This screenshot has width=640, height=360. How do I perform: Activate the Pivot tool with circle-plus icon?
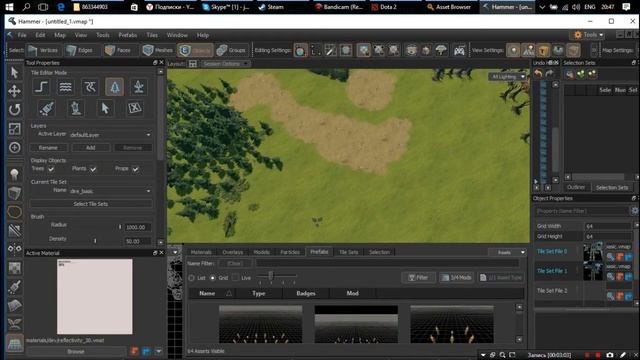[x=15, y=147]
